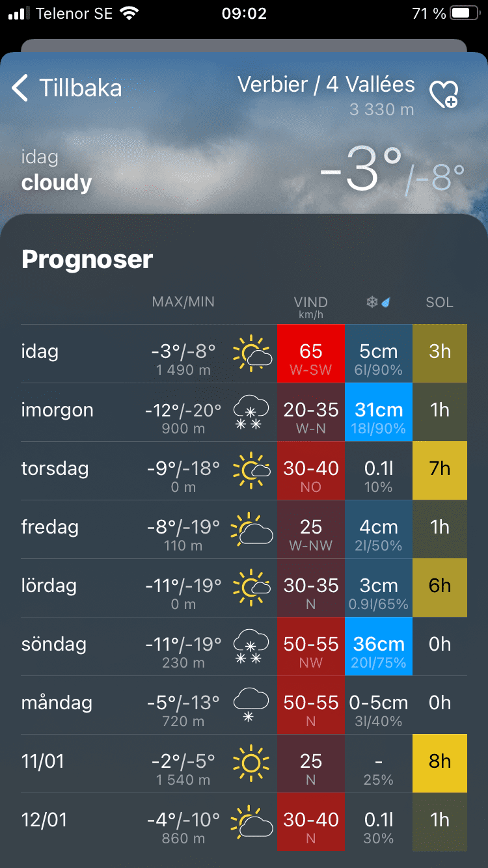Tap the partly cloudy icon for 12/01
The height and width of the screenshot is (868, 488).
click(x=252, y=821)
